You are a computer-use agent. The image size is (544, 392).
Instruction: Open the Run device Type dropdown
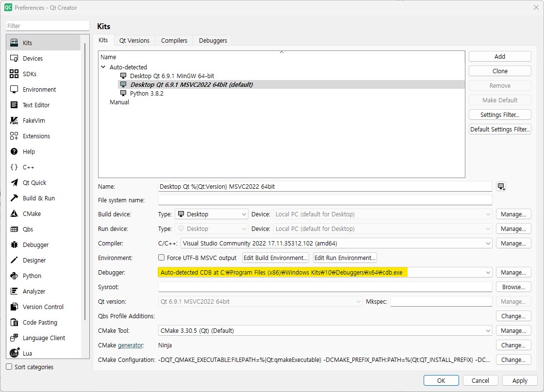pyautogui.click(x=211, y=229)
